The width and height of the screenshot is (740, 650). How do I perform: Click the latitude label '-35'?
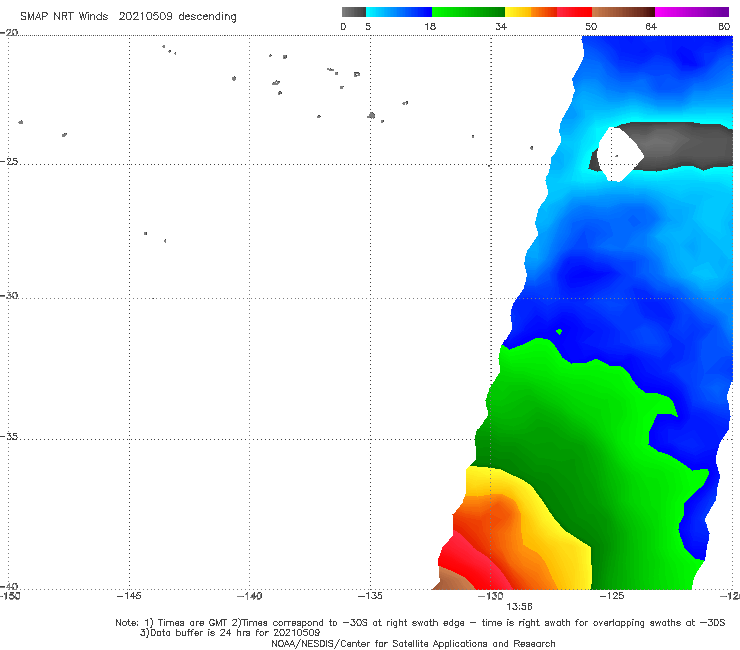(x=9, y=437)
